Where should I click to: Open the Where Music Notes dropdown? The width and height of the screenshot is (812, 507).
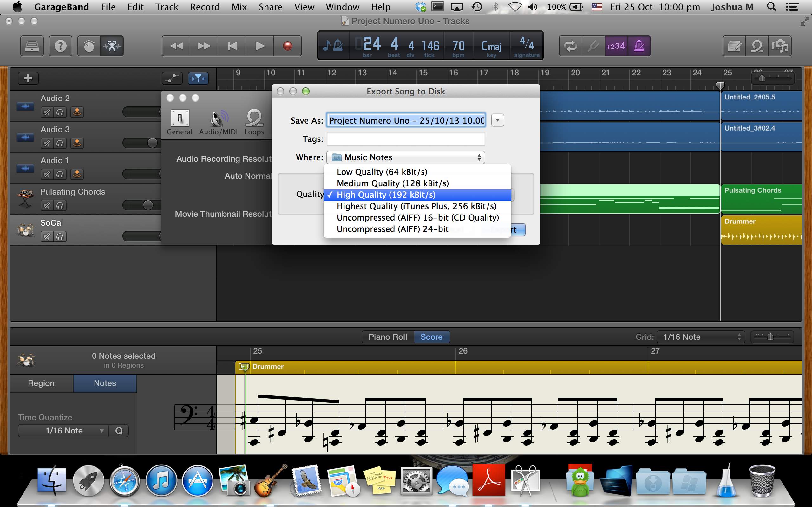point(405,157)
